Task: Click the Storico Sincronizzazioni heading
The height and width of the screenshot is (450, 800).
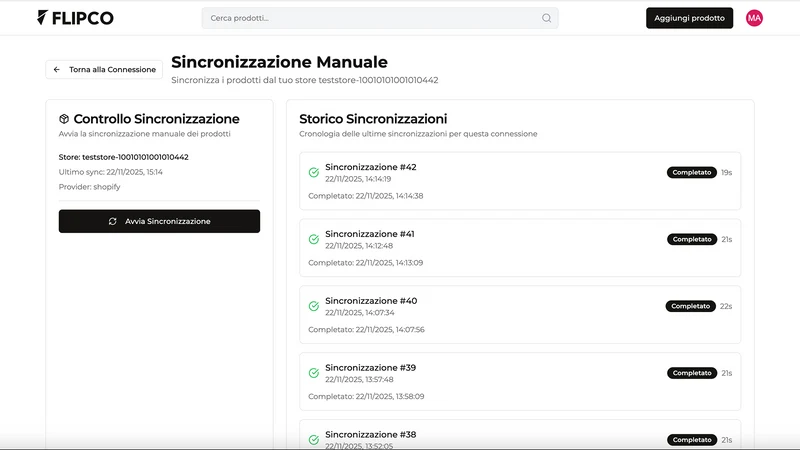Action: tap(373, 119)
